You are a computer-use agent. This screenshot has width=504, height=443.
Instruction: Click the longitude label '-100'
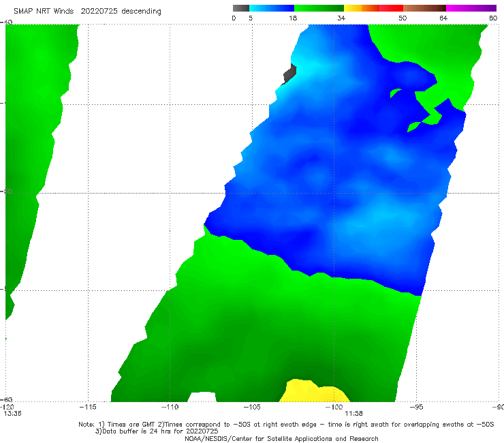point(334,407)
